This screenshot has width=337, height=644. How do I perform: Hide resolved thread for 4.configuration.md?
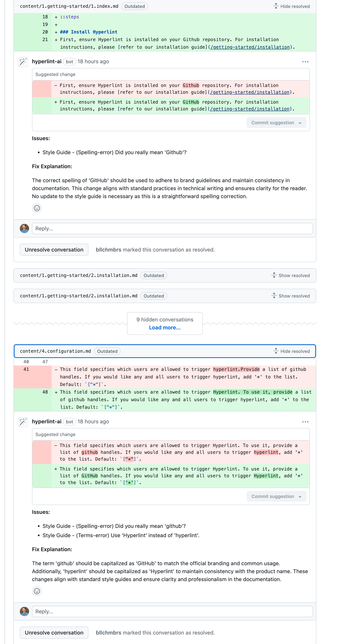[x=291, y=351]
